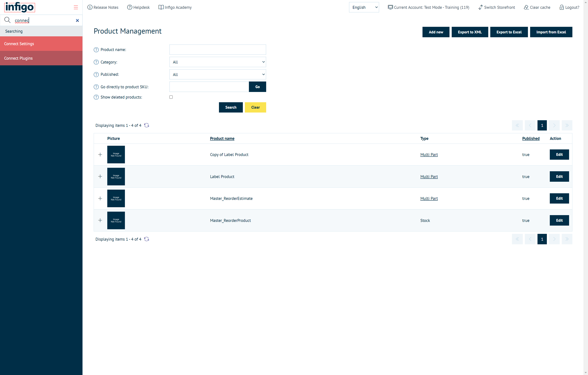Open the Published filter dropdown
The height and width of the screenshot is (375, 588).
coord(217,74)
